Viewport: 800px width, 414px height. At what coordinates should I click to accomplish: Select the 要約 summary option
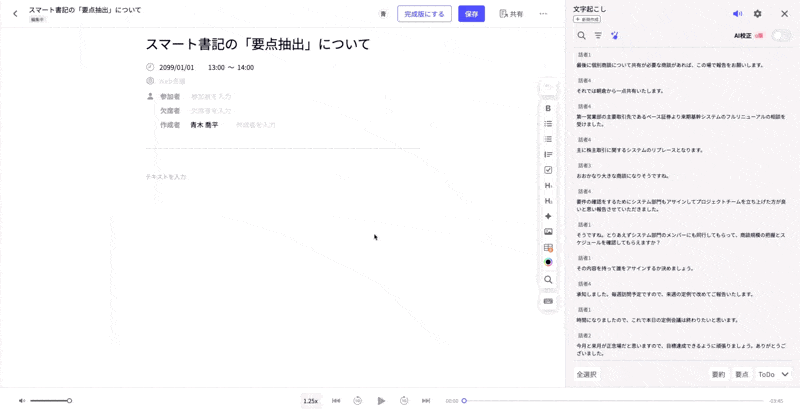[718, 375]
